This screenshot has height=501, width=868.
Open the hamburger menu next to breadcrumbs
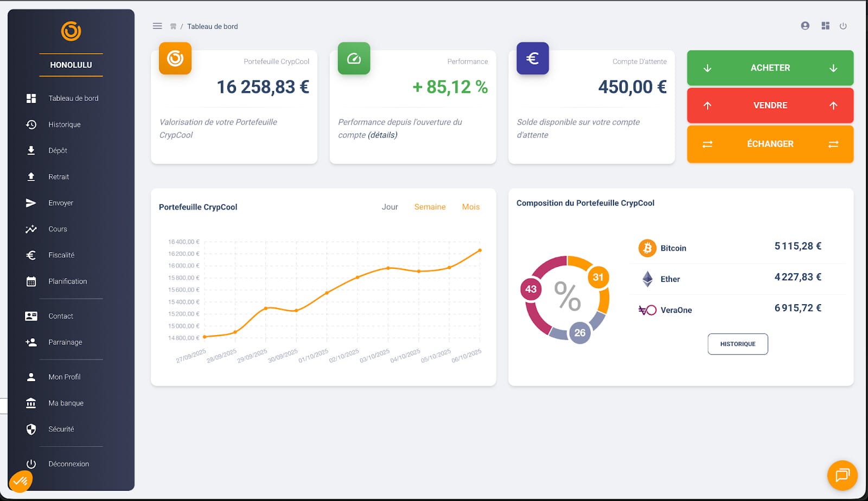[157, 25]
